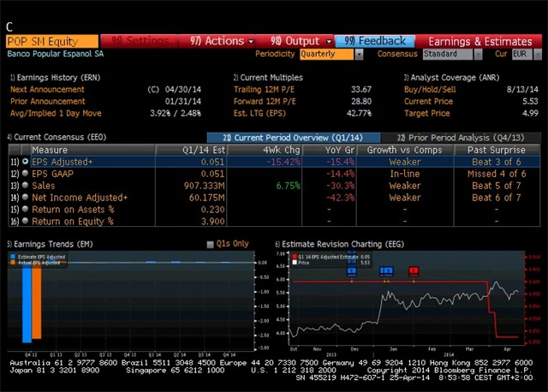Click the Growth vs Comps column header
This screenshot has width=548, height=392.
click(x=405, y=150)
